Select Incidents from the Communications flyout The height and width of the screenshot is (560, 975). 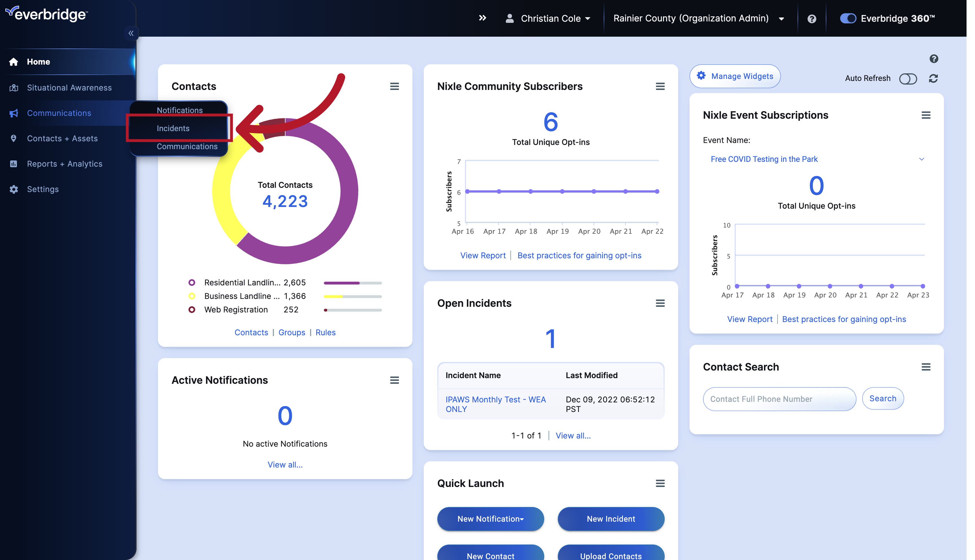click(173, 128)
